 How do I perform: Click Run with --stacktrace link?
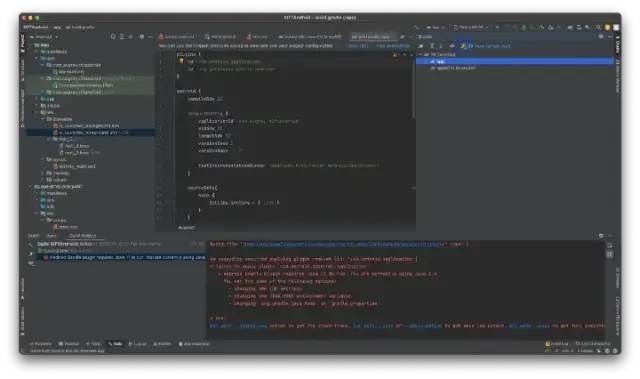[x=238, y=326]
